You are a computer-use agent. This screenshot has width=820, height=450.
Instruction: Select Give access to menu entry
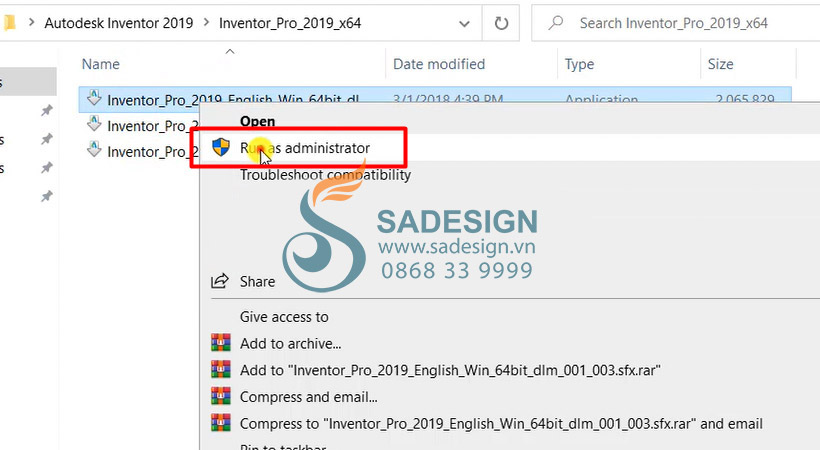click(284, 317)
